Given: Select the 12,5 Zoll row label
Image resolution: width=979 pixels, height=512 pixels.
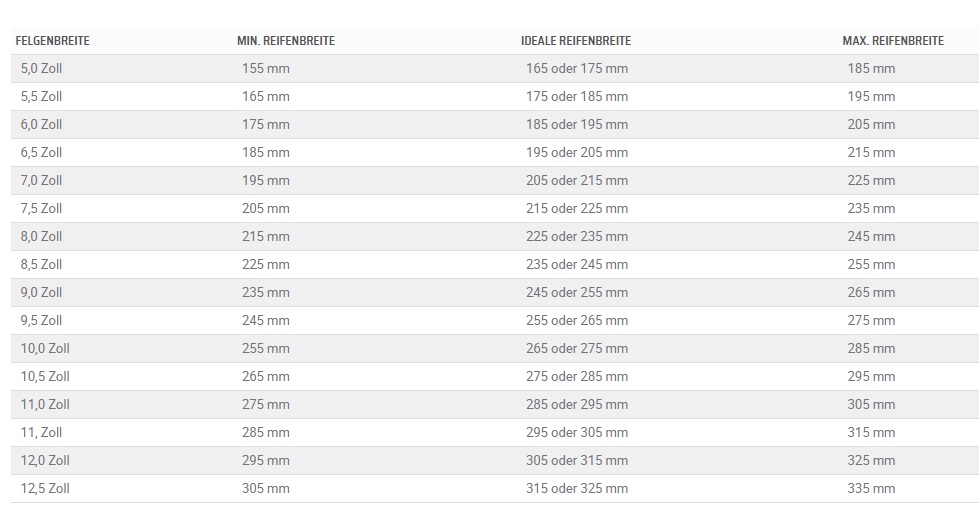Looking at the screenshot, I should click(45, 489).
